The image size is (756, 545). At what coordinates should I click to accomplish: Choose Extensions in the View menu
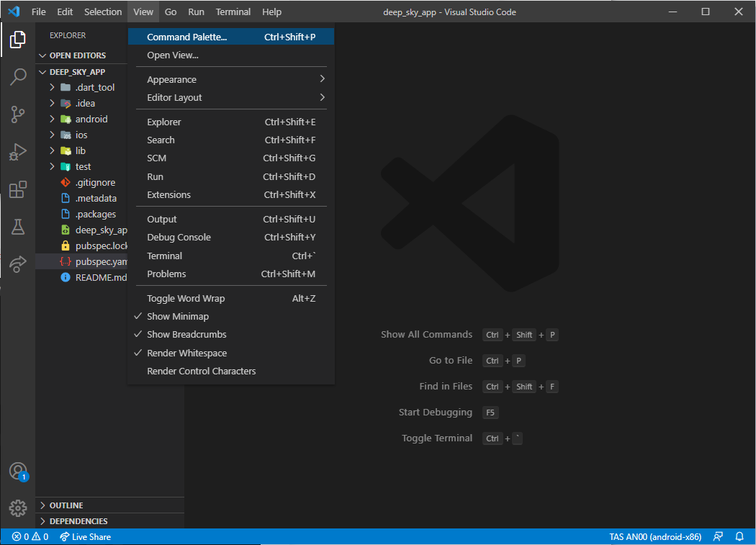(231, 195)
